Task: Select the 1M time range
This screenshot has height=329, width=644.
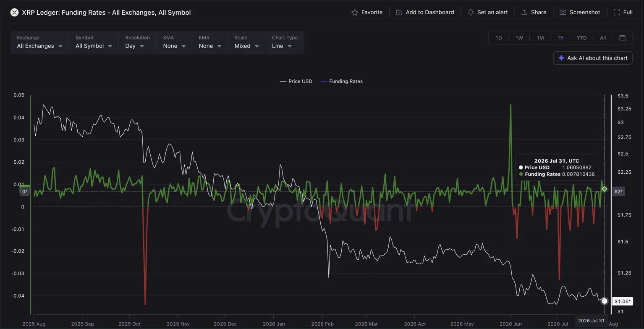Action: tap(540, 38)
